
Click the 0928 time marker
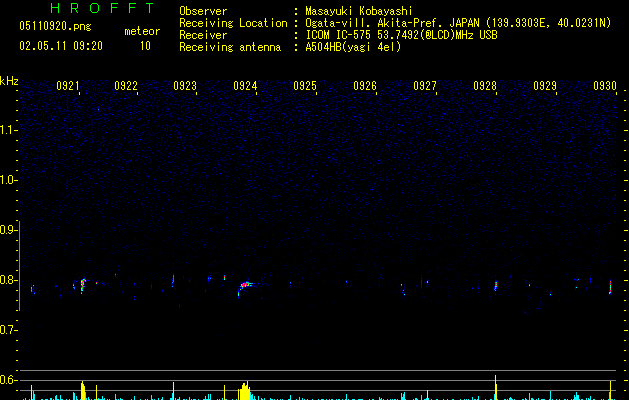click(485, 86)
